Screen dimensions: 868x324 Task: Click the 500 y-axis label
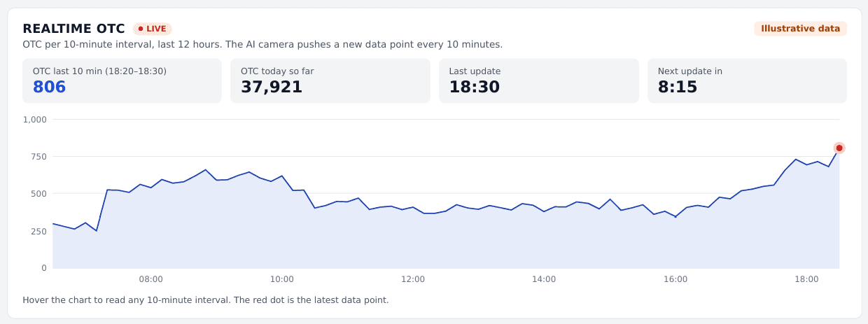point(38,194)
